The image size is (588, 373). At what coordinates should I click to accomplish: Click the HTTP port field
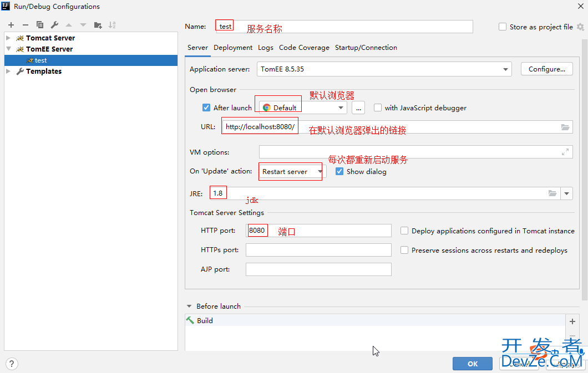click(x=318, y=231)
